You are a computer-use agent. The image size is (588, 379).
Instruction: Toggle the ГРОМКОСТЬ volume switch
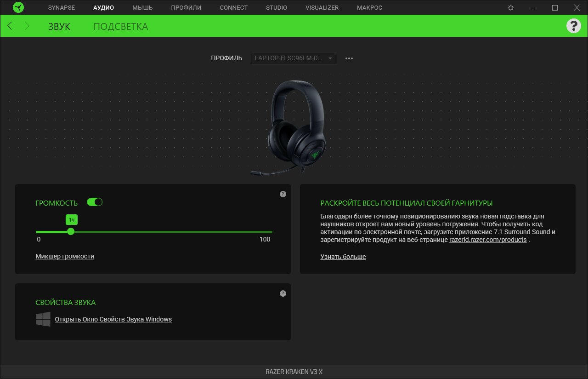95,202
